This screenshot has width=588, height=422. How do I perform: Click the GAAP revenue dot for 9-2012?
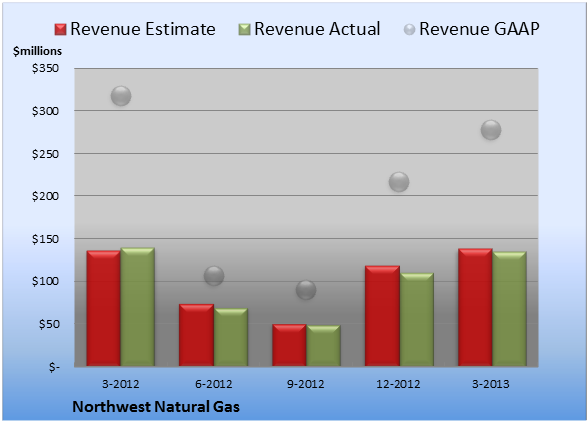pos(306,290)
